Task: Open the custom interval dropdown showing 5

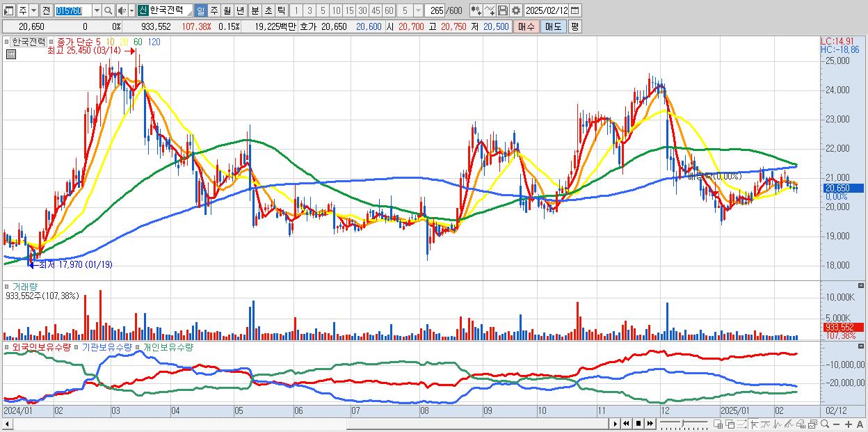Action: (418, 10)
